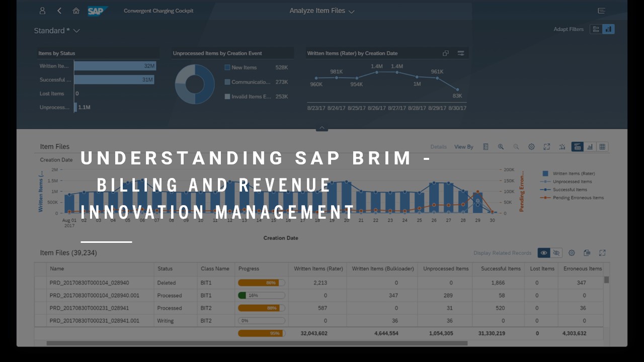
Task: Open the home icon in the top navigation bar
Action: coord(76,10)
